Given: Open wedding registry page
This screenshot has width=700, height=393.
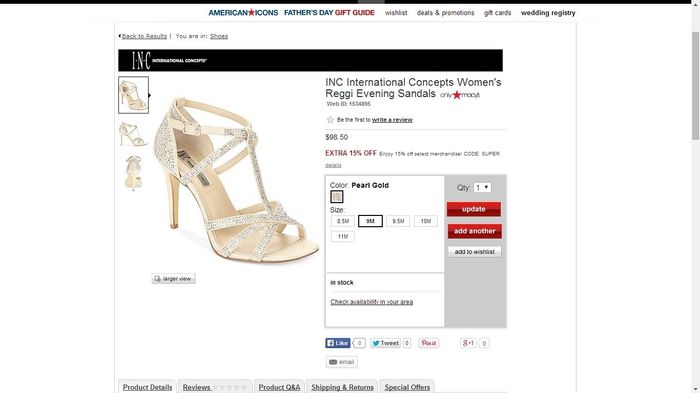Looking at the screenshot, I should click(548, 13).
